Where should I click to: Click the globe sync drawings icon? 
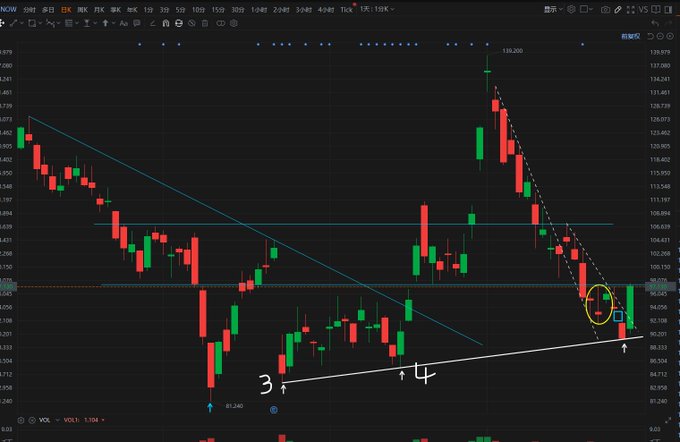coord(179,23)
